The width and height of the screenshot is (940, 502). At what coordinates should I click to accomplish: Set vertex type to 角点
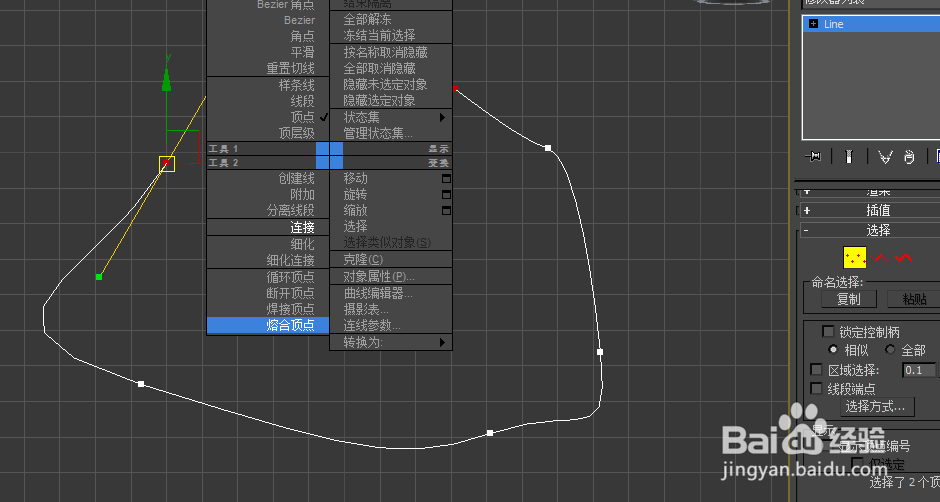tap(268, 36)
